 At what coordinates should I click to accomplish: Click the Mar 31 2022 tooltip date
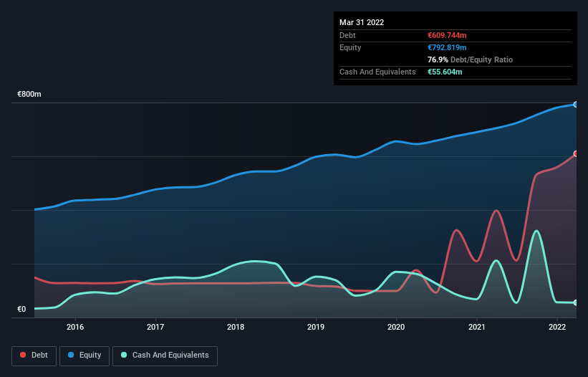362,22
